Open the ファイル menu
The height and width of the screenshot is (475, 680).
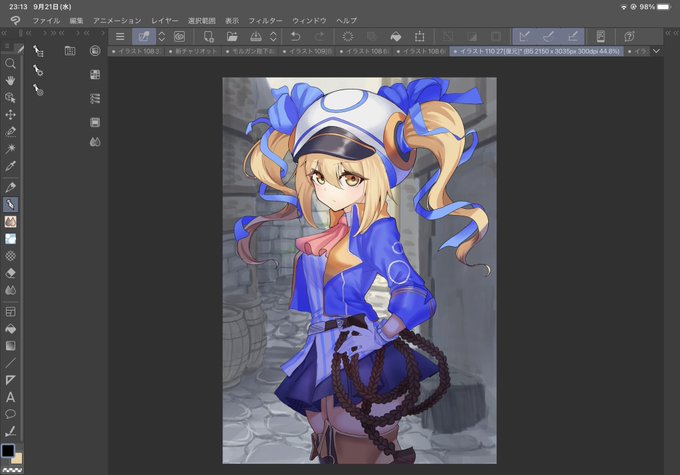point(46,20)
